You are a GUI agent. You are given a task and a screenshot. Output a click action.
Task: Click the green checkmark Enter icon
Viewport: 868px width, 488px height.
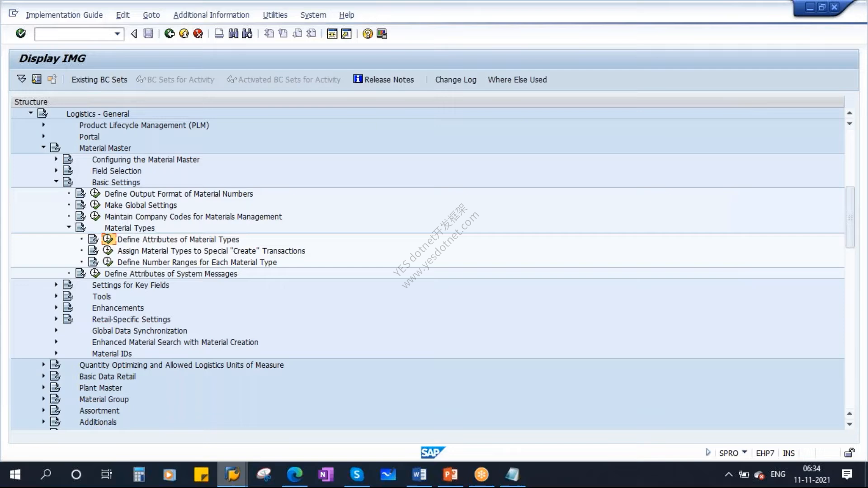point(21,33)
